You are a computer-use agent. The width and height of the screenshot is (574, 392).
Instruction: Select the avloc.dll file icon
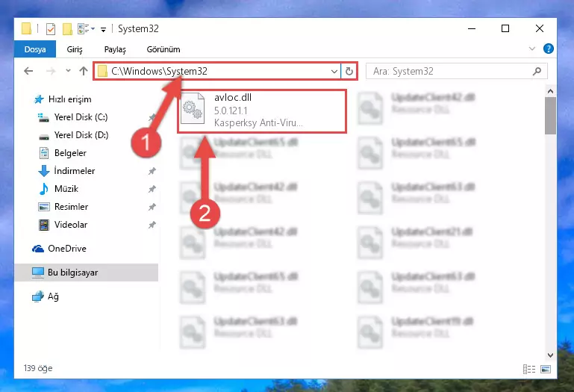click(x=193, y=108)
